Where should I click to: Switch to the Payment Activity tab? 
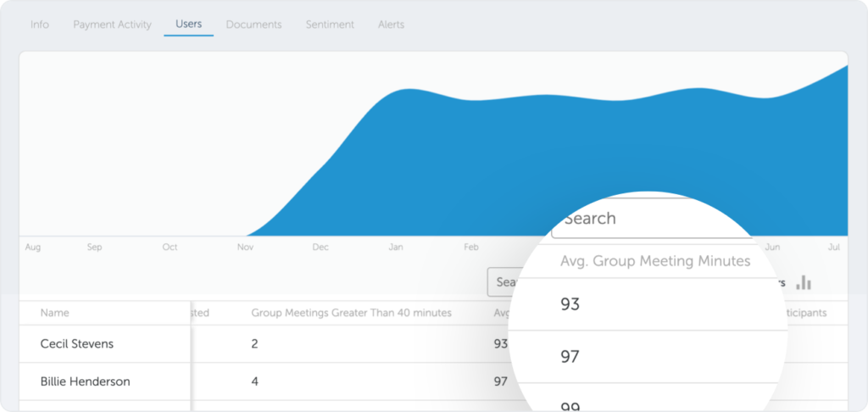[x=112, y=25]
